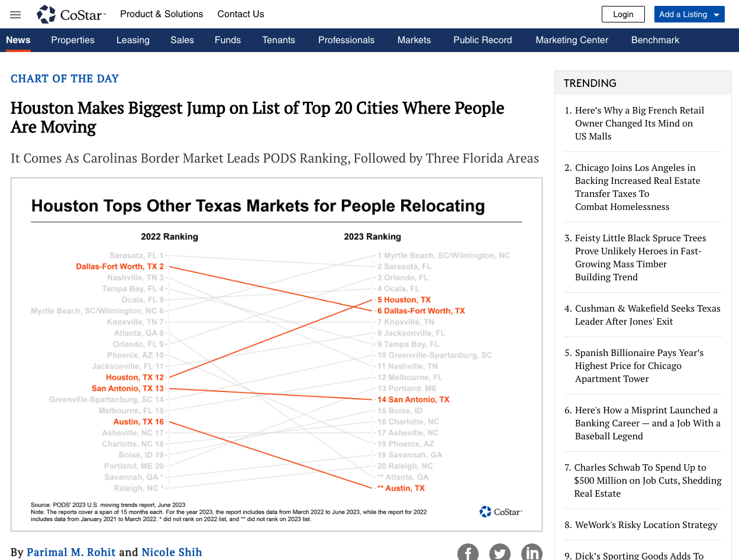Click the CoStar logo
739x560 pixels.
click(71, 14)
